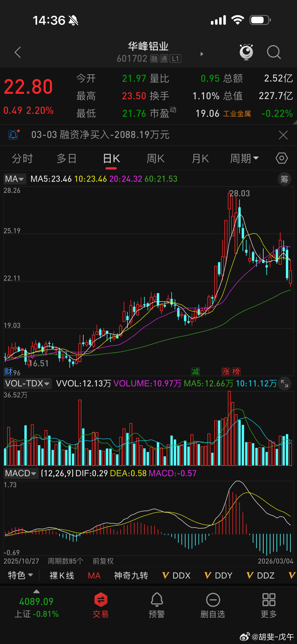This screenshot has height=644, width=297.
Task: Tap the 华峰铝业 stock title
Action: pos(148,46)
